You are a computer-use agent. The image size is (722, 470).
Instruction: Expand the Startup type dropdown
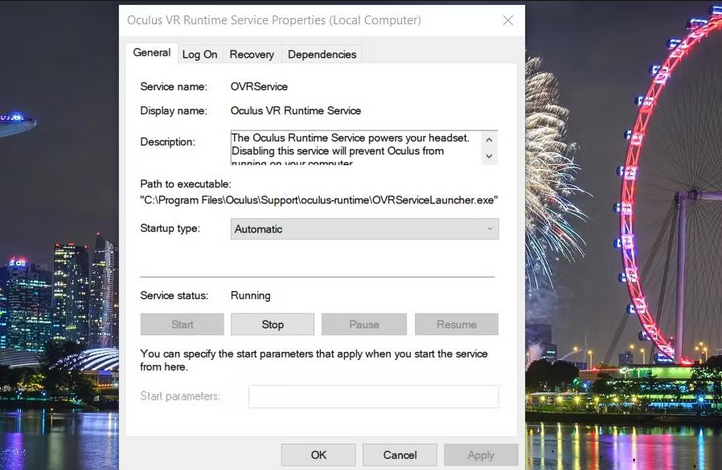[x=364, y=229]
